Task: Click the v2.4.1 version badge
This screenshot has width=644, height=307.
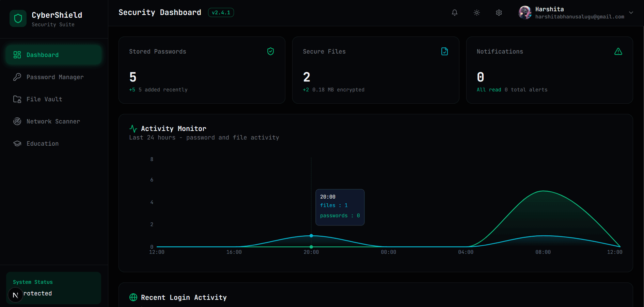Action: tap(221, 12)
